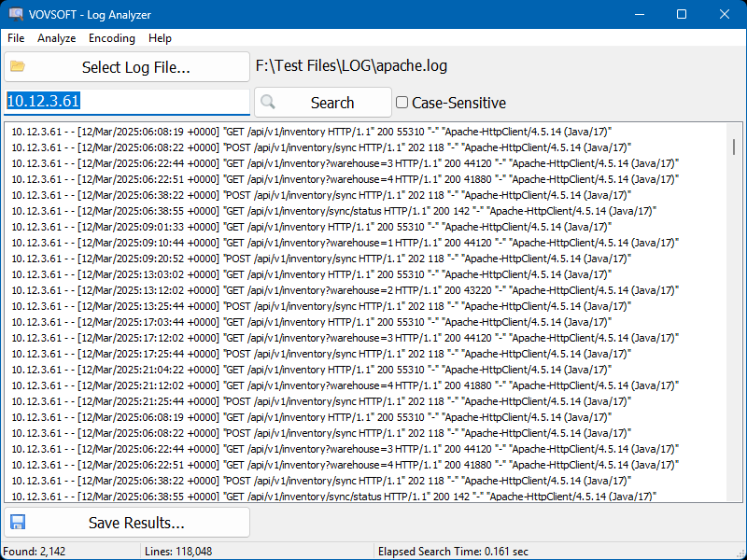Image resolution: width=747 pixels, height=560 pixels.
Task: Click the magnifier icon on Search button
Action: 268,102
